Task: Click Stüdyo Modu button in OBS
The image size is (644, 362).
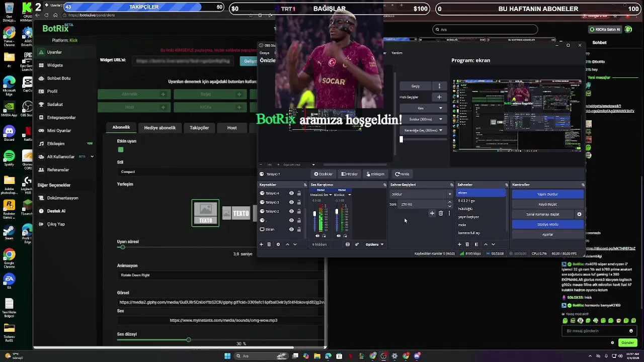Action: 547,224
